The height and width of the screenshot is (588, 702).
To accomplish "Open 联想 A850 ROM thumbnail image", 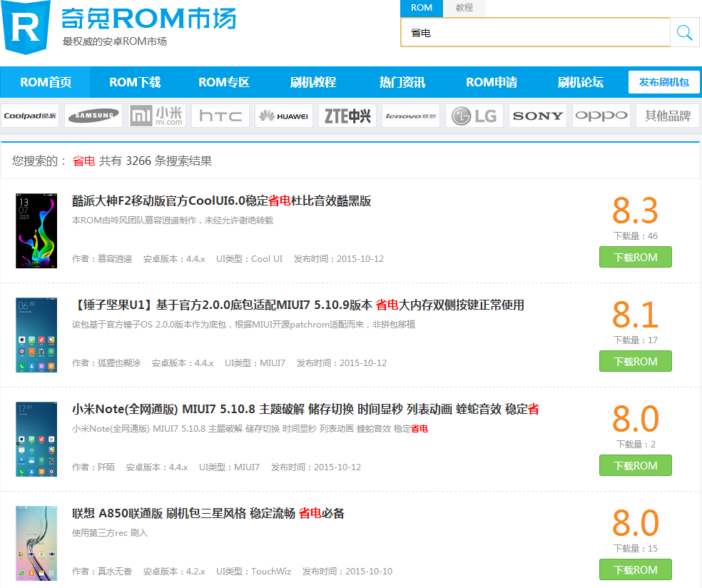I will 36,543.
